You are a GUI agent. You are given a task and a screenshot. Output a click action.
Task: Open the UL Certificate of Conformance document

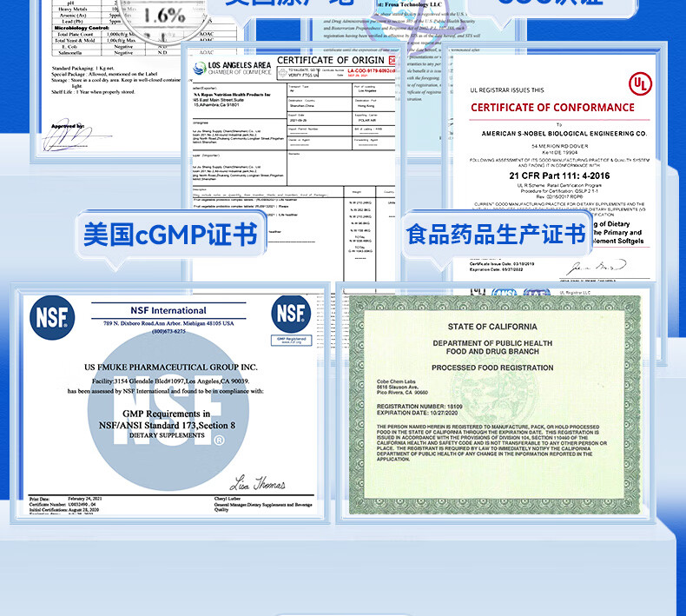553,171
